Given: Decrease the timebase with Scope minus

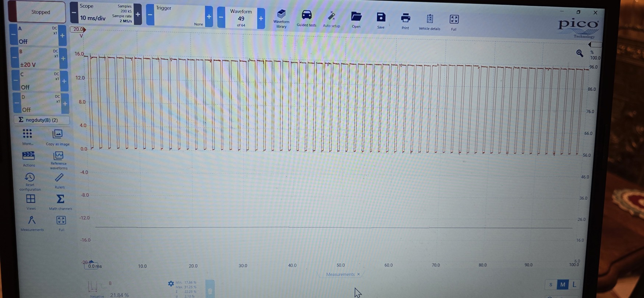Looking at the screenshot, I should click(74, 13).
